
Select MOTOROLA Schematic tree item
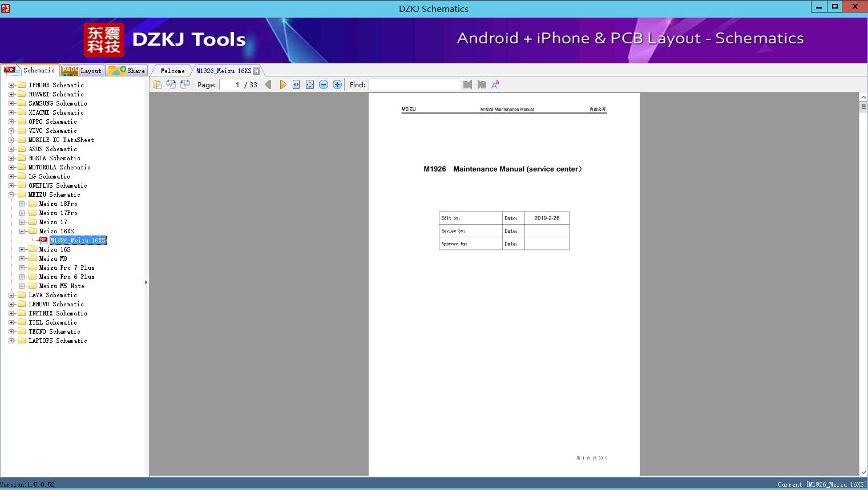coord(59,167)
